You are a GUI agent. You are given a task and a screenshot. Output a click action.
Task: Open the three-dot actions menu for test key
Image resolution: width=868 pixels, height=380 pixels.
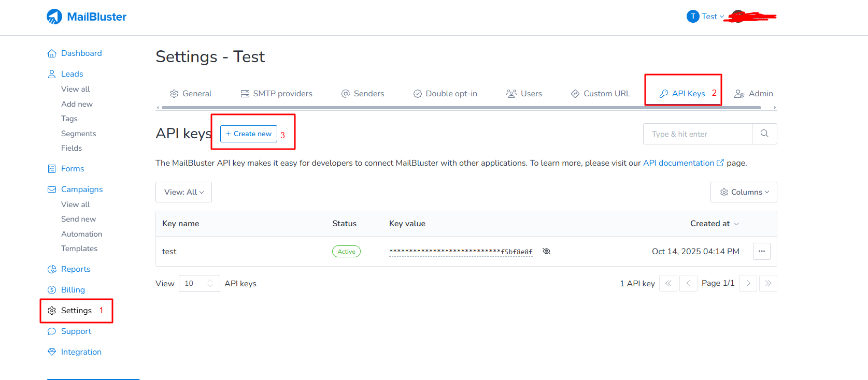(761, 251)
